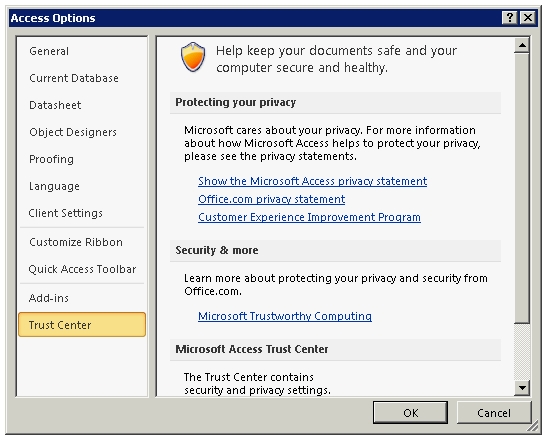Open Quick Access Toolbar settings
The image size is (545, 440).
tap(82, 269)
